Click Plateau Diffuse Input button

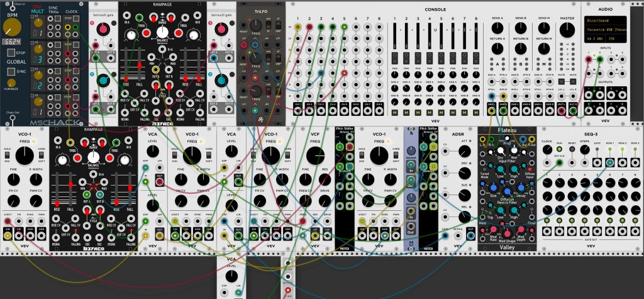pos(530,169)
